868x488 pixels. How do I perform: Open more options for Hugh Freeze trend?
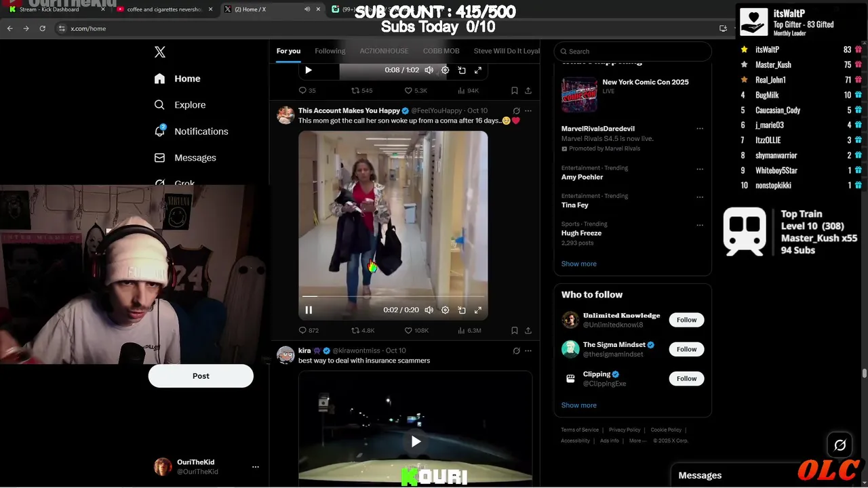coord(700,225)
